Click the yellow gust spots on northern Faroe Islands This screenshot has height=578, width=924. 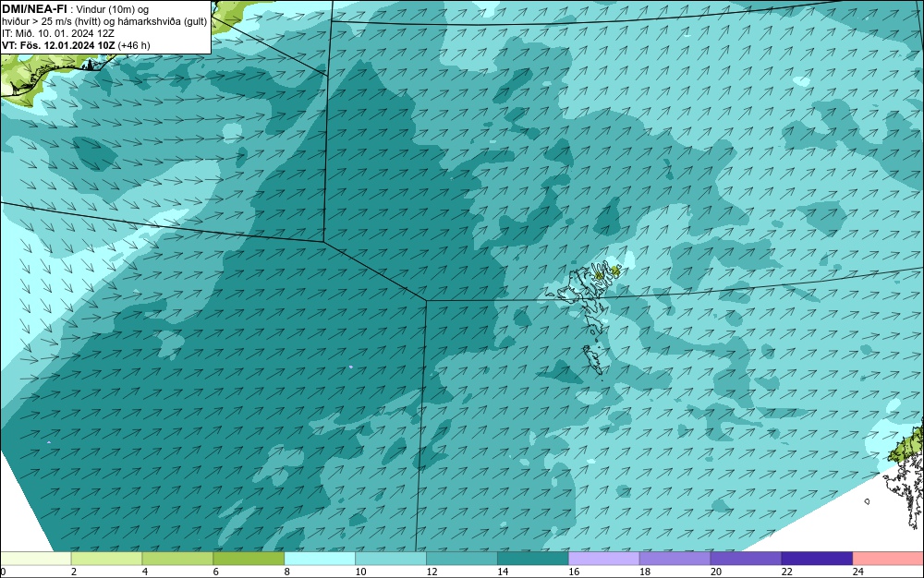607,272
